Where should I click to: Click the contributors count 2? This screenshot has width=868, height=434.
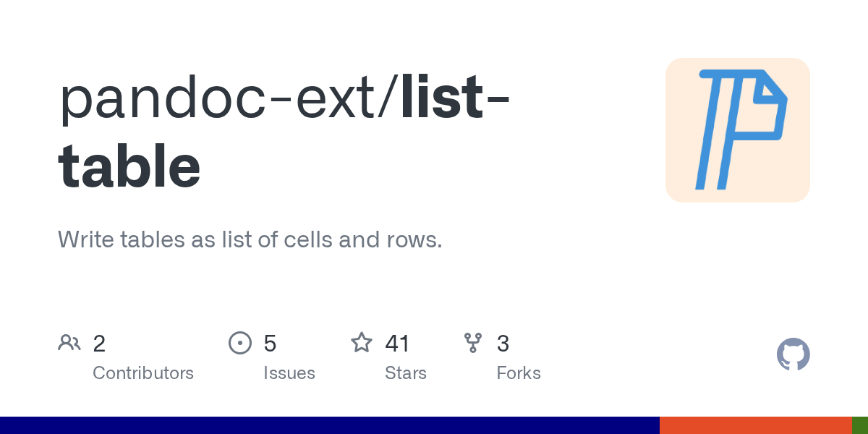[x=99, y=344]
